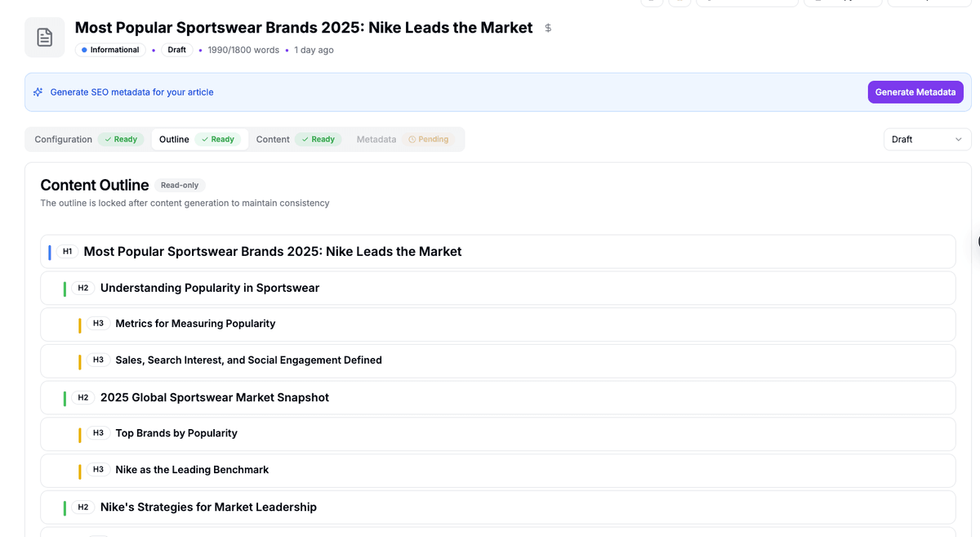Screen dimensions: 980x537
Task: Switch to the Configuration tab
Action: [64, 140]
